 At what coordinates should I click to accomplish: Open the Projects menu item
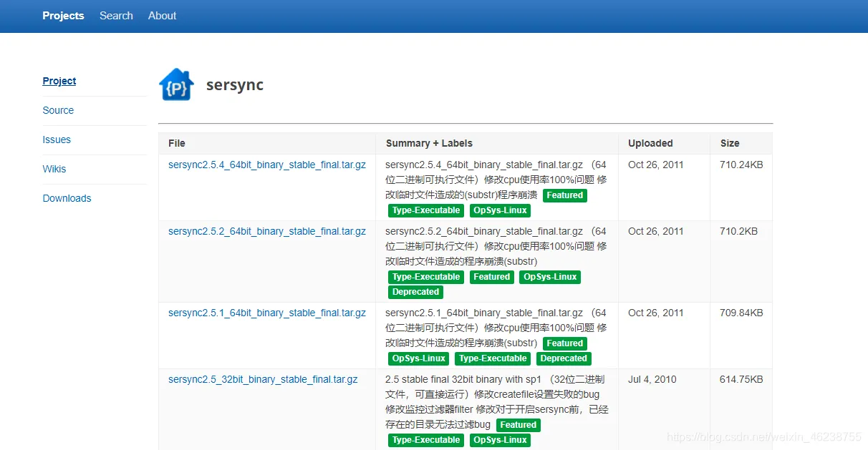[x=63, y=16]
